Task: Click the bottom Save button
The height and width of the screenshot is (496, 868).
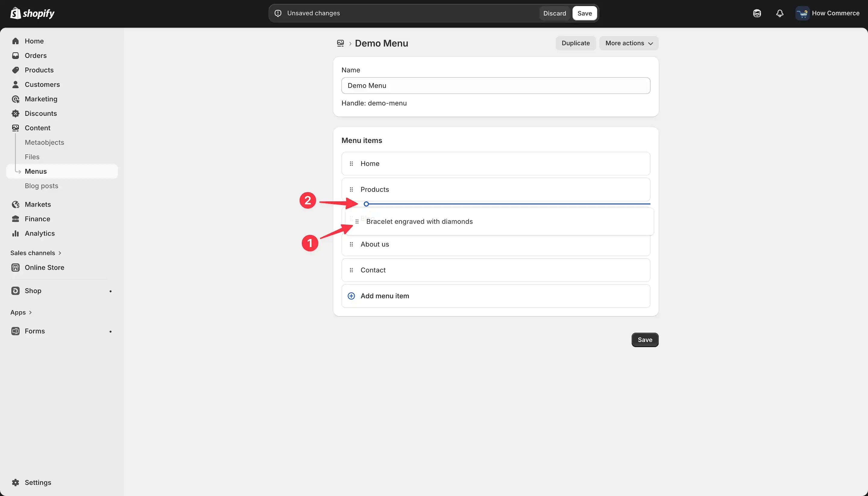Action: pyautogui.click(x=645, y=340)
